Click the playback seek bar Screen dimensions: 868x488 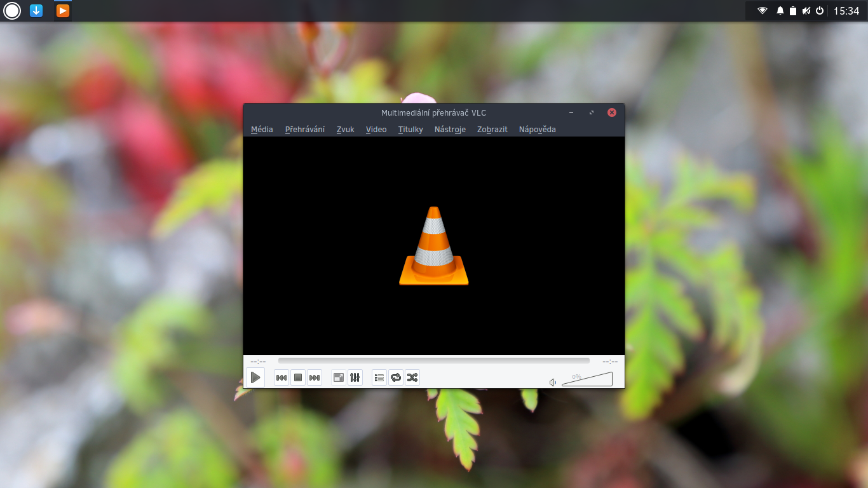pyautogui.click(x=434, y=361)
